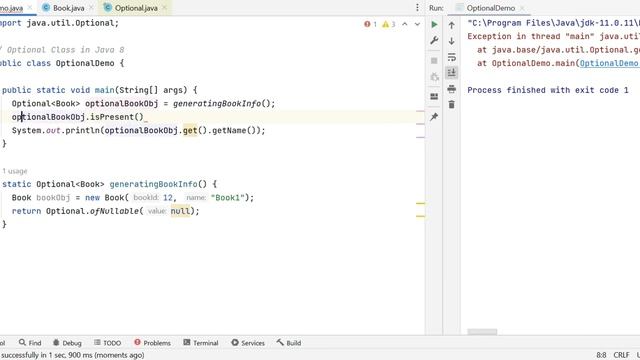Click the 'main' method name

[104, 90]
